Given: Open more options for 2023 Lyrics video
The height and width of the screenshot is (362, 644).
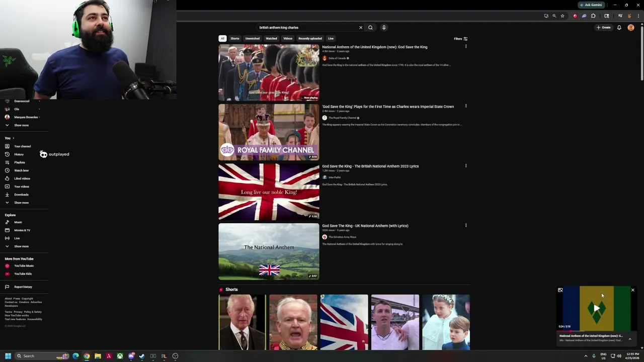Looking at the screenshot, I should (466, 166).
